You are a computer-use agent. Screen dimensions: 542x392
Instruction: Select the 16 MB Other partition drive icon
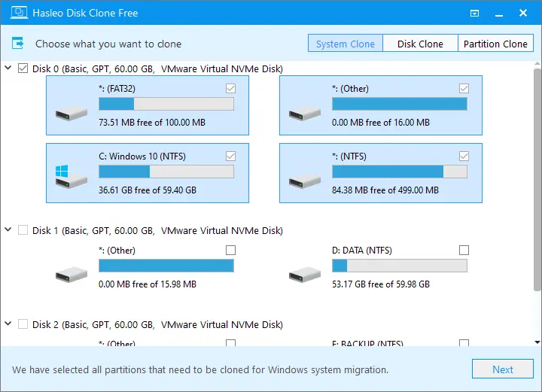point(305,114)
